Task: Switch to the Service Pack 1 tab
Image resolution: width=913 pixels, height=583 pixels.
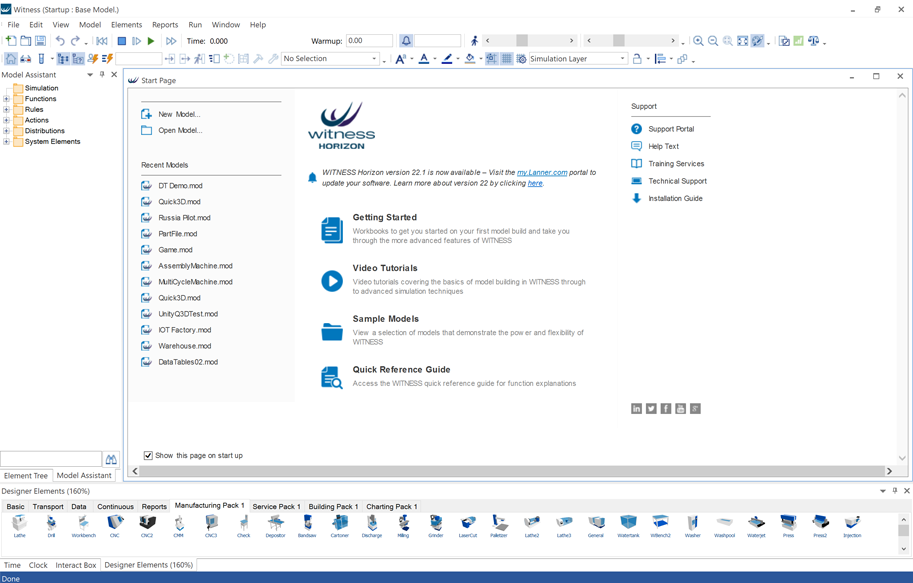Action: click(276, 507)
